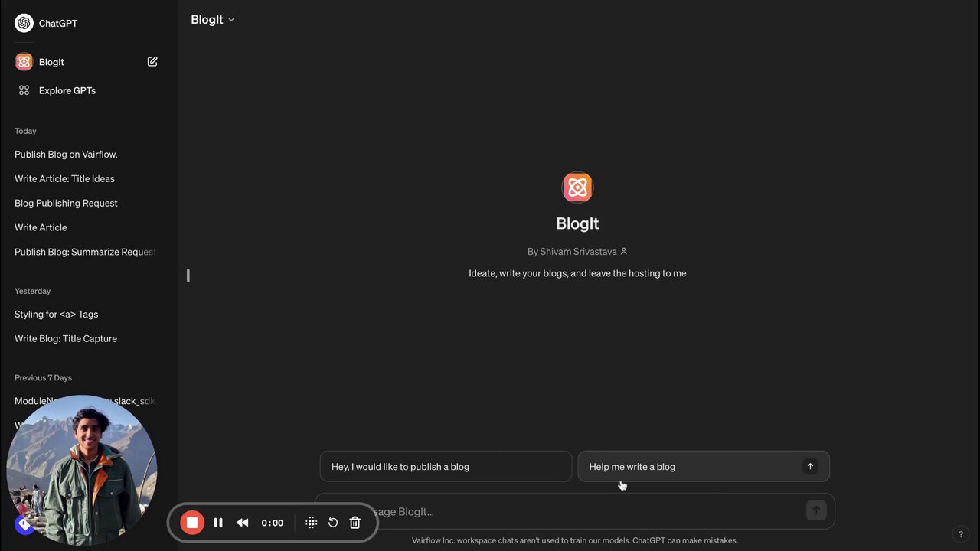
Task: Click the recording timer 0:00
Action: [x=272, y=523]
